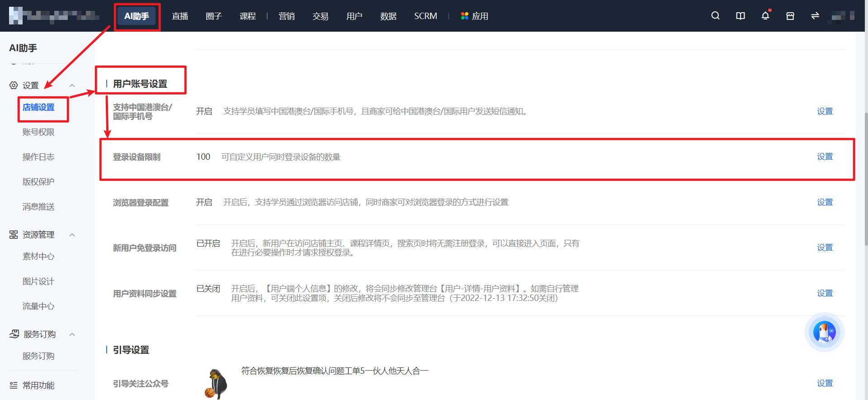This screenshot has width=868, height=400.
Task: Click the 设置 gear icon in sidebar
Action: tap(14, 85)
